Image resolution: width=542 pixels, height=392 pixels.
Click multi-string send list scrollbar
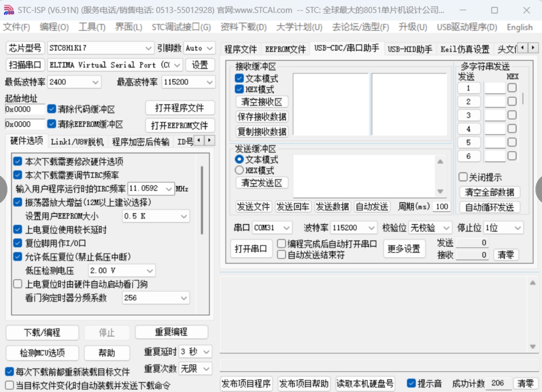click(x=523, y=98)
